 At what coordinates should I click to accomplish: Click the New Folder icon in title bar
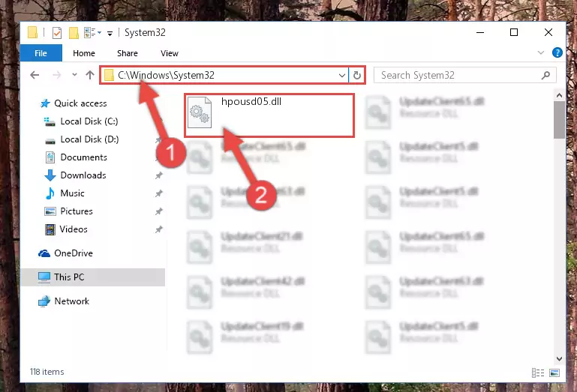coord(74,33)
